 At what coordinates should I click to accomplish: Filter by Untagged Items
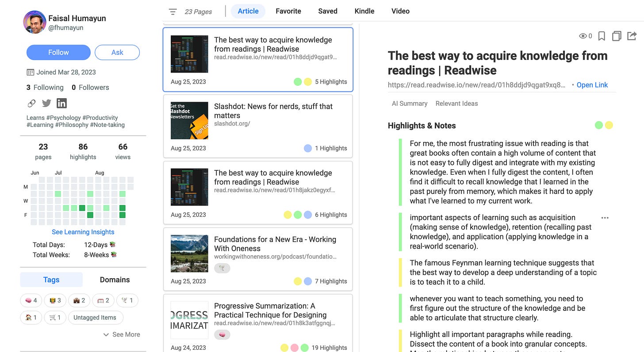click(x=95, y=318)
